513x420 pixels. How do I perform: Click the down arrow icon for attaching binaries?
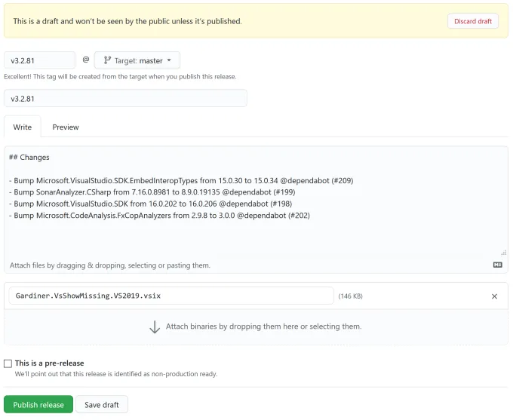(x=155, y=326)
